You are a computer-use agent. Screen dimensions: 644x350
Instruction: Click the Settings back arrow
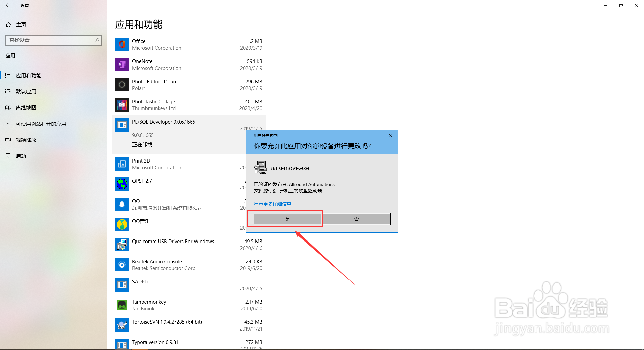pyautogui.click(x=8, y=5)
